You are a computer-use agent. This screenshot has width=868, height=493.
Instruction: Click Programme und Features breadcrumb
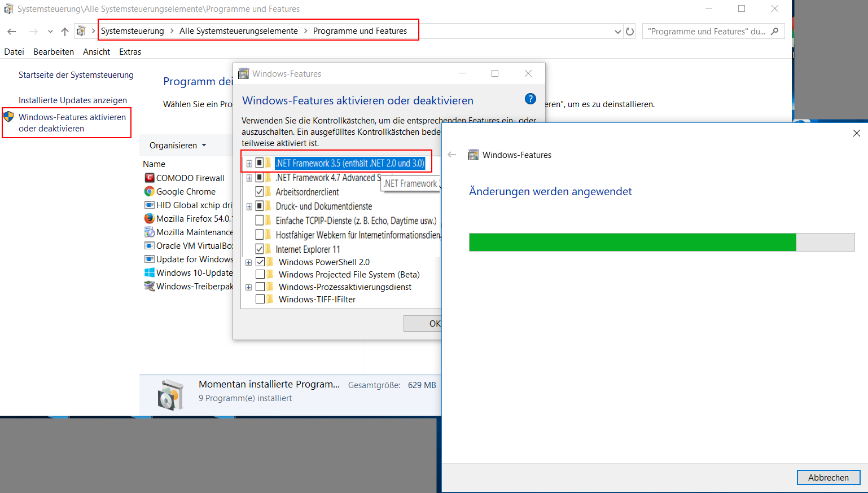[x=360, y=31]
